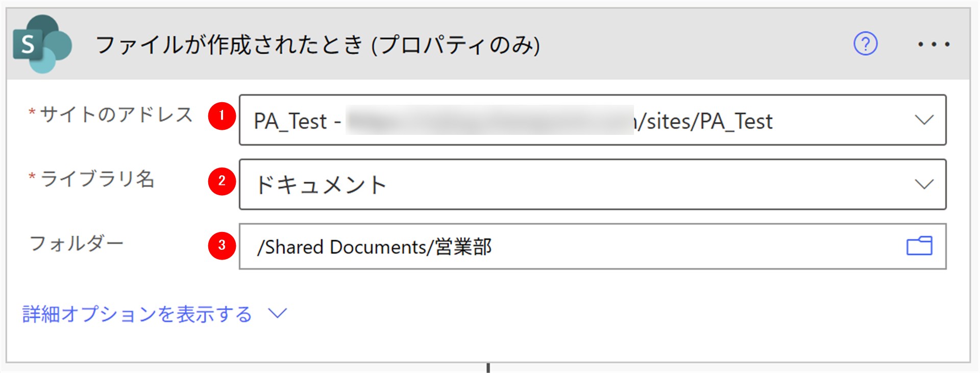This screenshot has width=980, height=373.
Task: Click into the /Shared Documents/営業部 folder field
Action: point(561,247)
